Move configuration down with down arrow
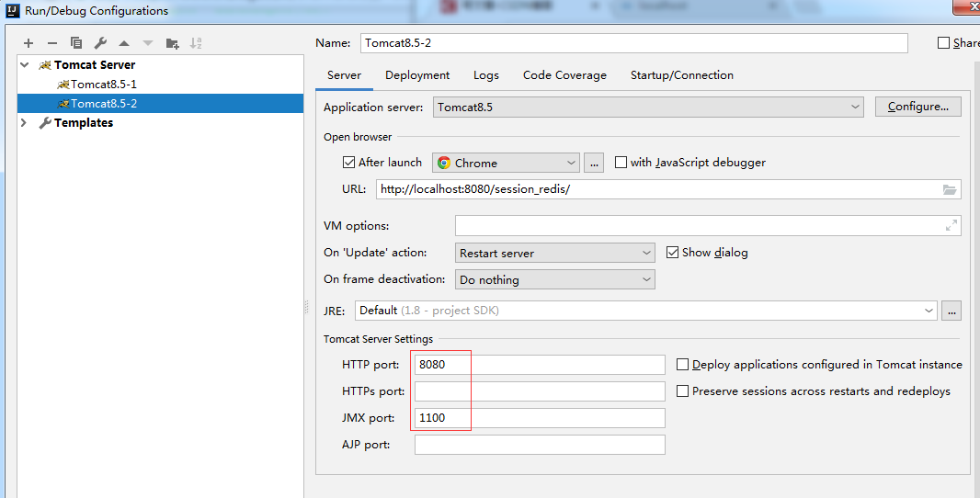 point(147,43)
